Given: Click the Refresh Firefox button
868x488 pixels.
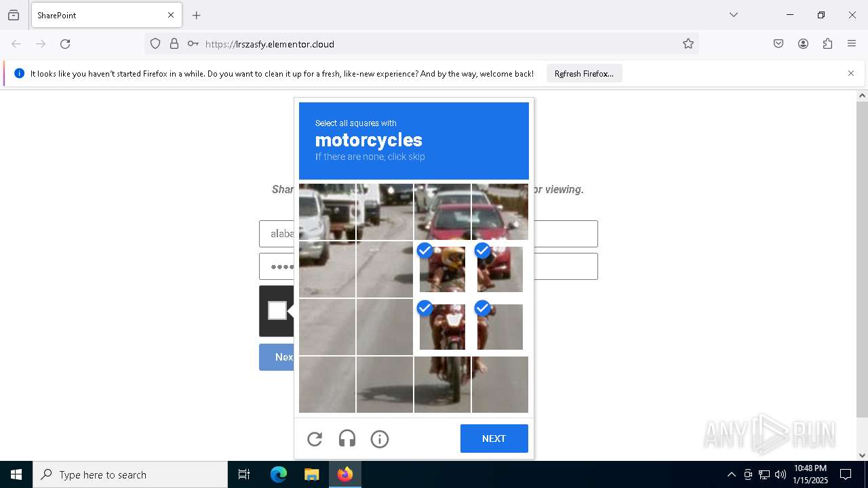Looking at the screenshot, I should tap(584, 74).
